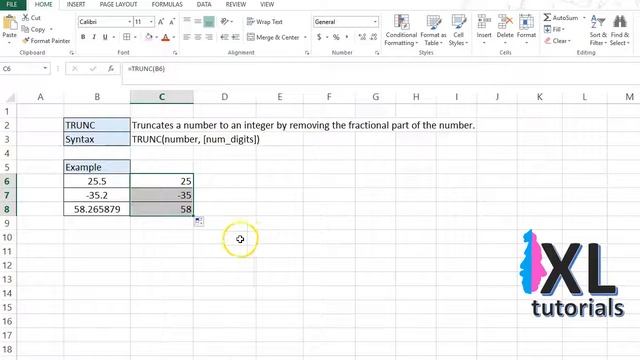The image size is (640, 360).
Task: Open Merge & Center dropdown arrow
Action: point(305,38)
